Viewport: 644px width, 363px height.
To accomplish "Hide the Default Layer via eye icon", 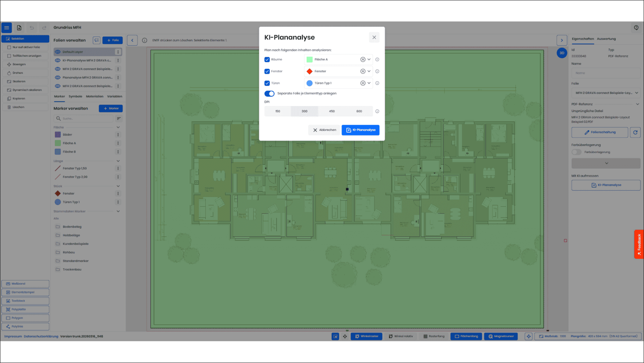I will coord(58,52).
